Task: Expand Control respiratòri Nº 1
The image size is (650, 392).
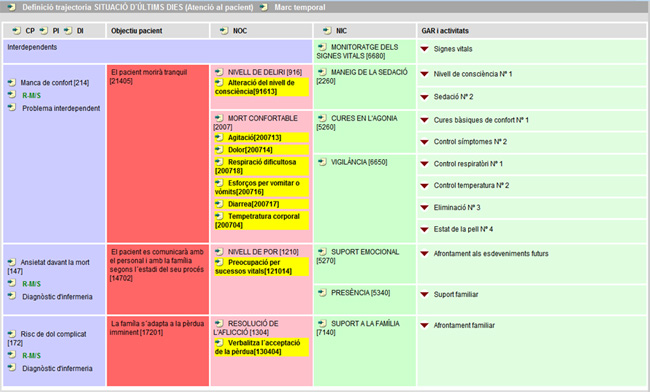Action: click(x=424, y=164)
